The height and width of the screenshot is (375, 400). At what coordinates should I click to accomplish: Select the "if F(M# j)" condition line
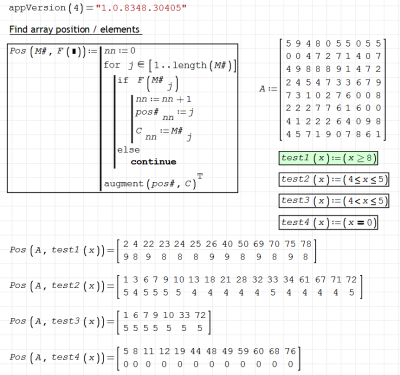point(148,83)
